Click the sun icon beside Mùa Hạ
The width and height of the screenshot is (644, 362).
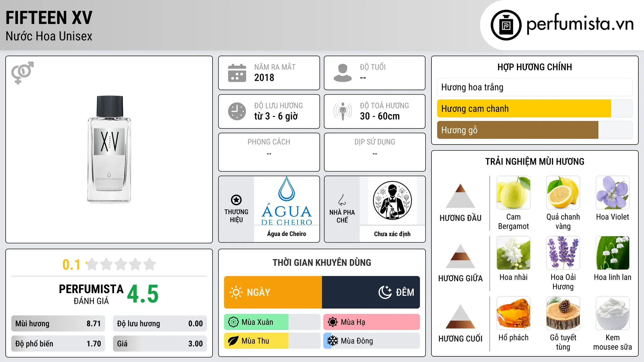pyautogui.click(x=333, y=322)
